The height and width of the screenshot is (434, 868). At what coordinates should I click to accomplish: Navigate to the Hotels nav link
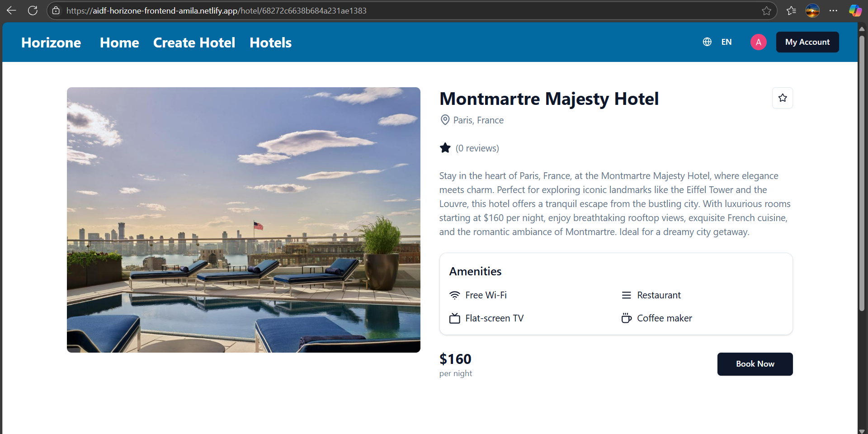click(x=270, y=42)
